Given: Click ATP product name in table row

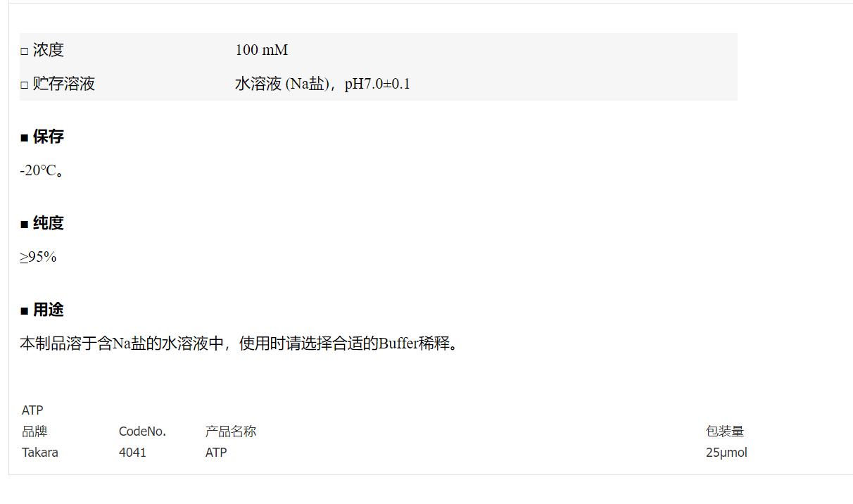Looking at the screenshot, I should tap(216, 453).
